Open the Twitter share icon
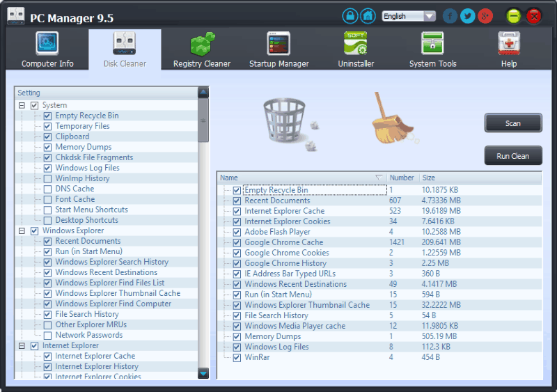Viewport: 557px width, 392px height. pyautogui.click(x=467, y=16)
